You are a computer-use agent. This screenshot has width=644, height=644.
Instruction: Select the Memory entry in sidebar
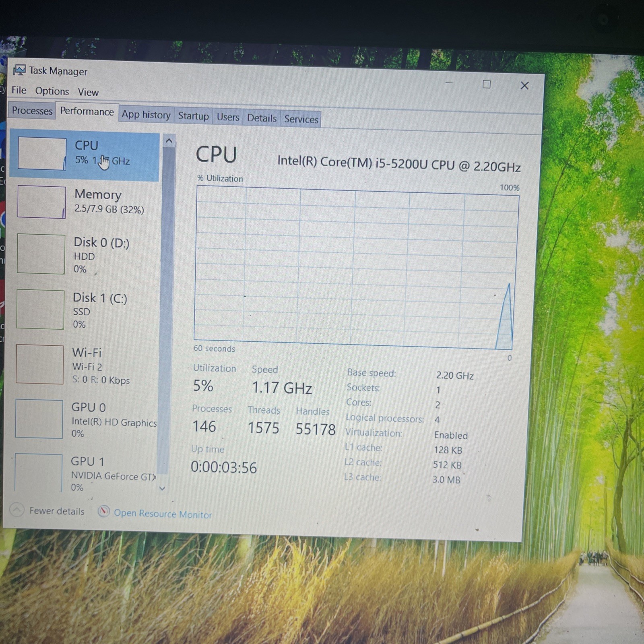[x=85, y=202]
